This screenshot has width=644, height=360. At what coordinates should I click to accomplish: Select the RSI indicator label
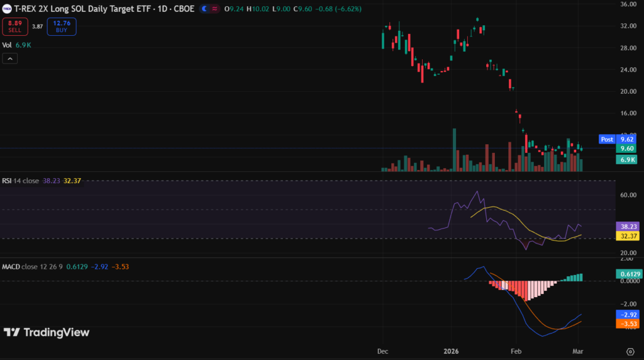8,180
